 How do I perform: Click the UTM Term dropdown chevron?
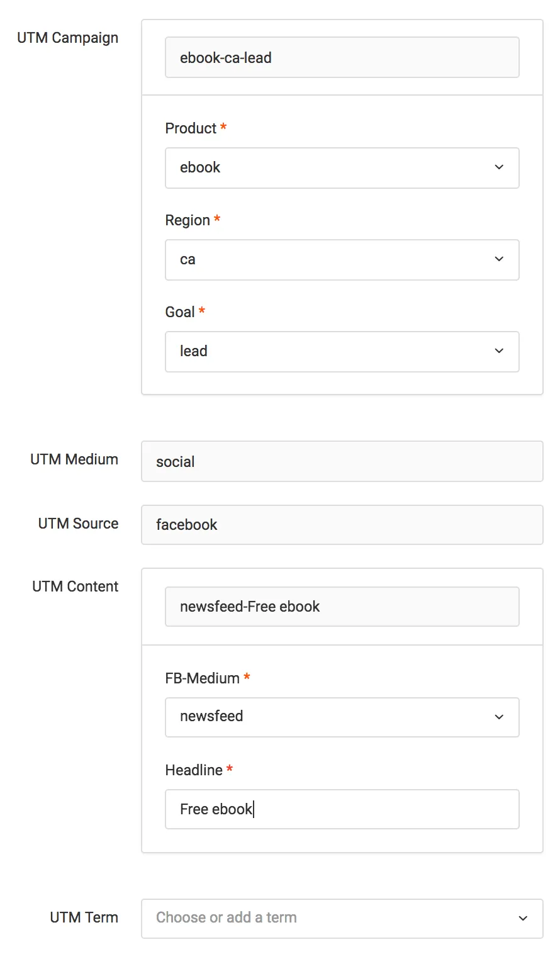[522, 917]
